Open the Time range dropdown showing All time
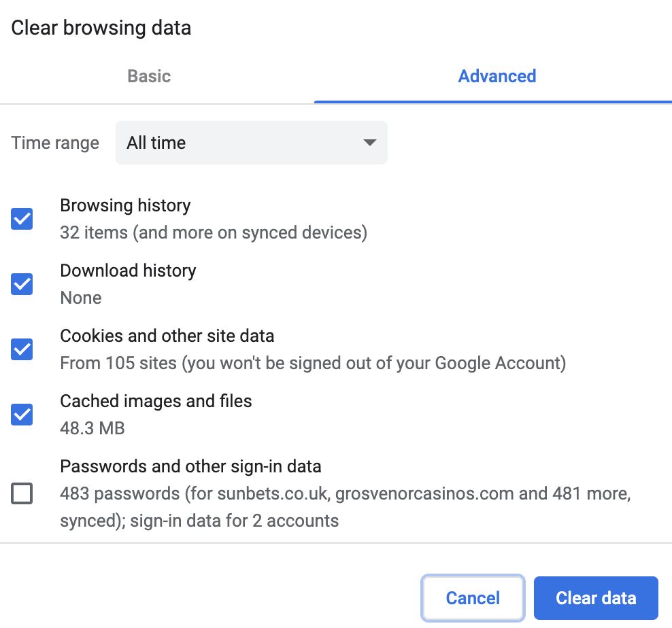This screenshot has width=672, height=628. pyautogui.click(x=252, y=143)
